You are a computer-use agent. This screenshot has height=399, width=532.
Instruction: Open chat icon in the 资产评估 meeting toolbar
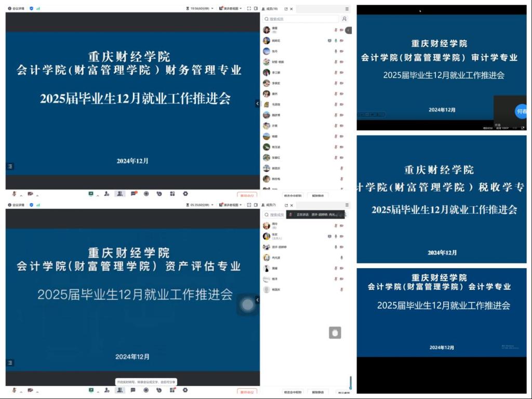pos(134,390)
